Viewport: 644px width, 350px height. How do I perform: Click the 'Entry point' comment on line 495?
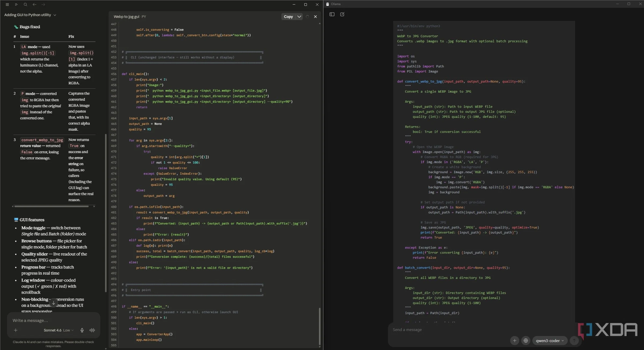coord(141,290)
